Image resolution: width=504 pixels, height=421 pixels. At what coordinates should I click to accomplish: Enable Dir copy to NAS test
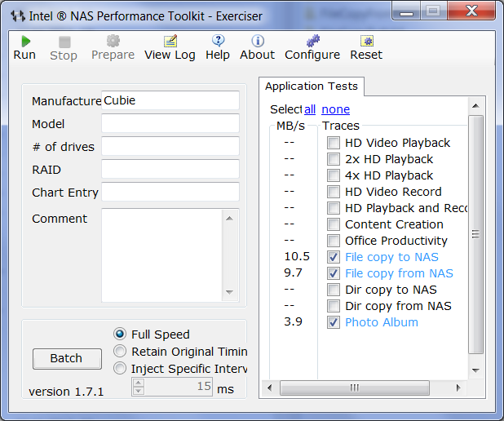tap(334, 290)
